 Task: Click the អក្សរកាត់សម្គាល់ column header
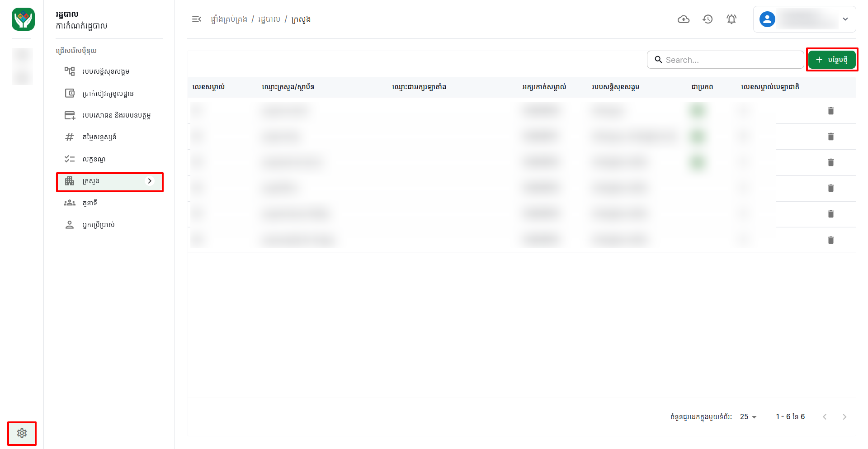[x=544, y=87]
